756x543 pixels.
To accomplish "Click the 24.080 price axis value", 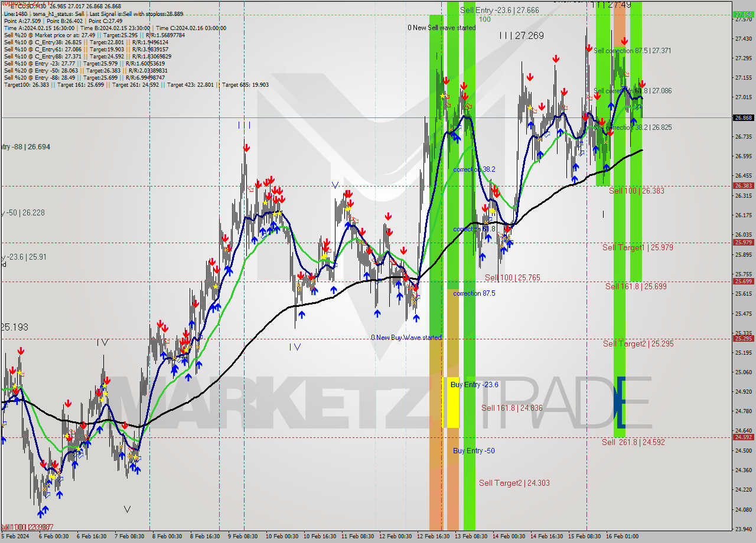I will 743,509.
